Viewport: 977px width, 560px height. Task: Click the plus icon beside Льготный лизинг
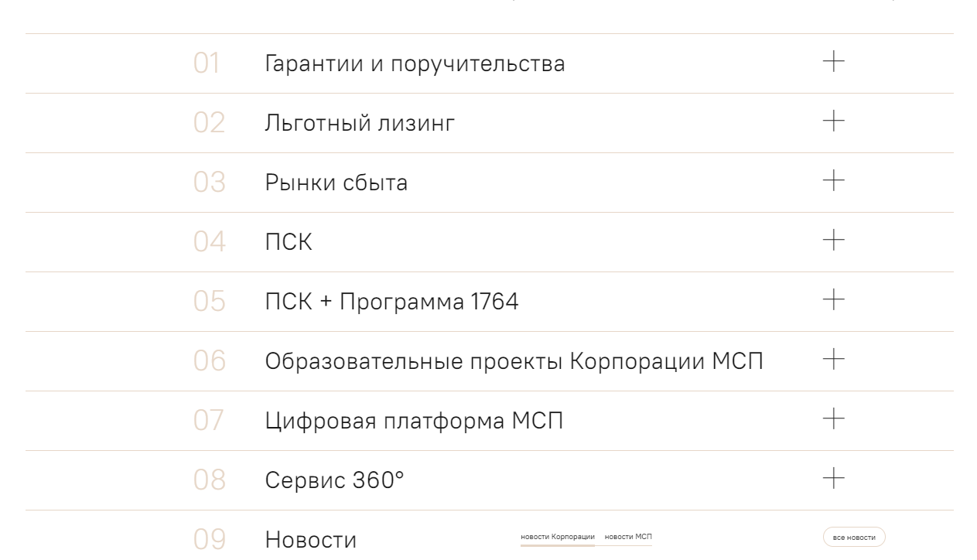(832, 122)
